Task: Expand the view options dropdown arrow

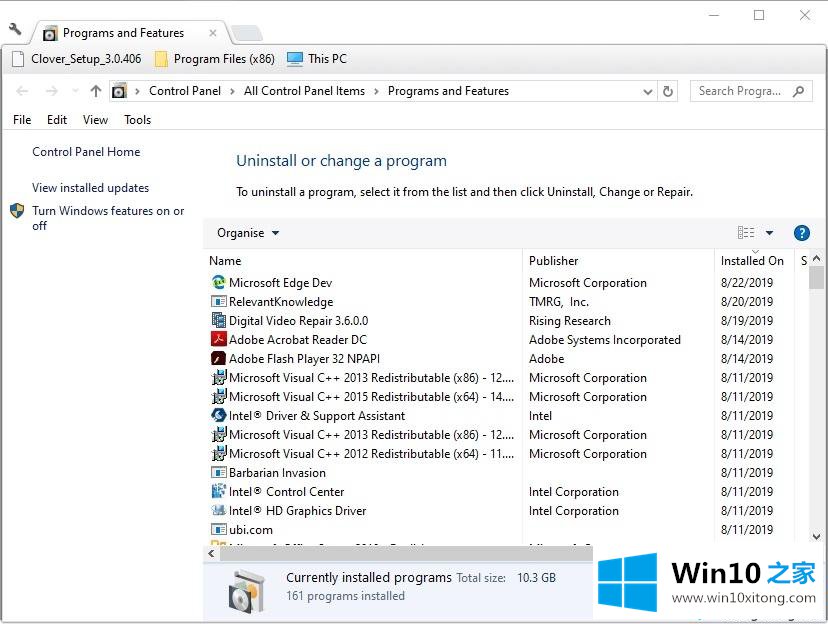Action: 769,233
